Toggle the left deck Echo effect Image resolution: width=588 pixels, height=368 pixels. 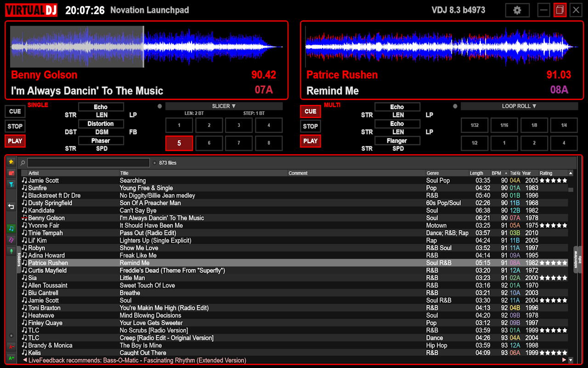pos(101,107)
